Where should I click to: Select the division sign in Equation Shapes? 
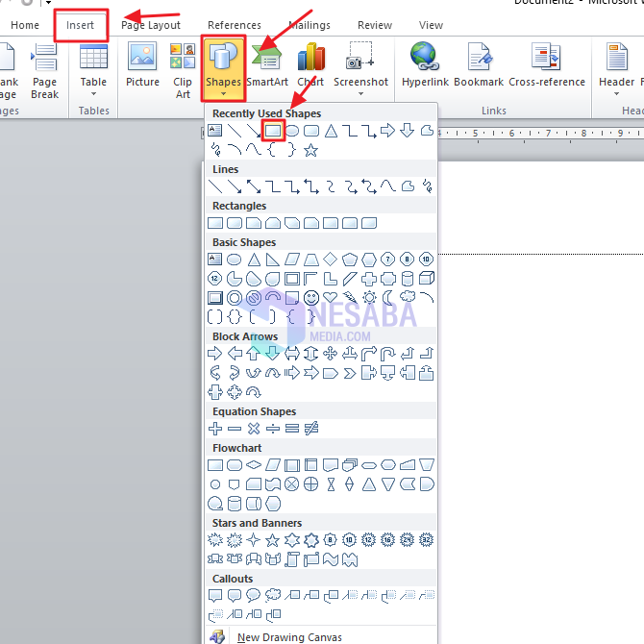click(273, 429)
